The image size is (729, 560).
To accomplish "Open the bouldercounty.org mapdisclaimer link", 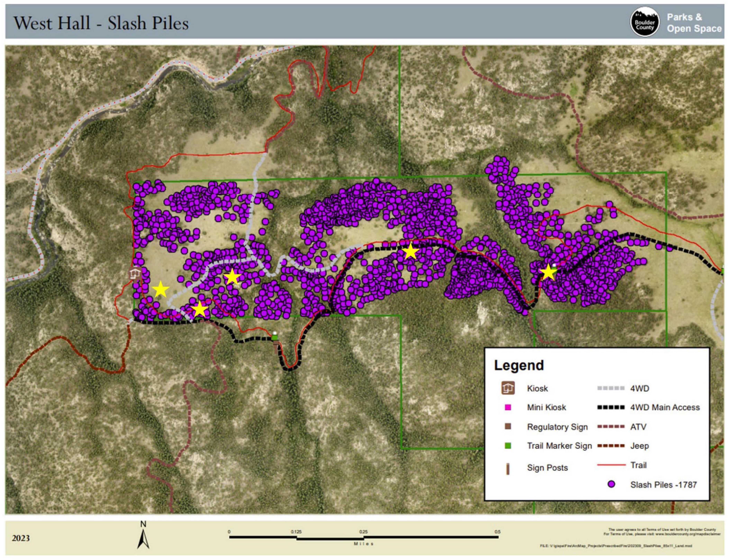I will [688, 534].
